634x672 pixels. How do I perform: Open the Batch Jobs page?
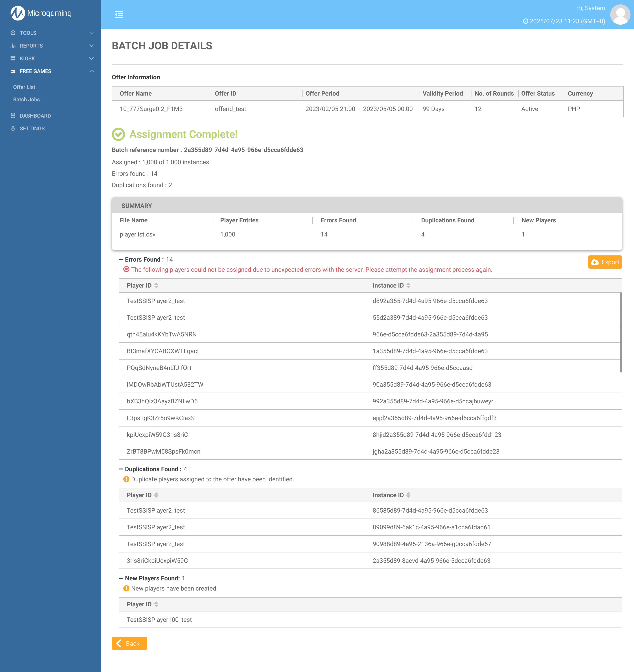pos(26,99)
